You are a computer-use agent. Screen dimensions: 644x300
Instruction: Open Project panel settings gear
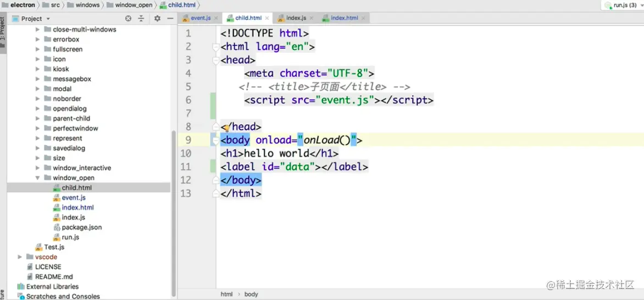157,19
